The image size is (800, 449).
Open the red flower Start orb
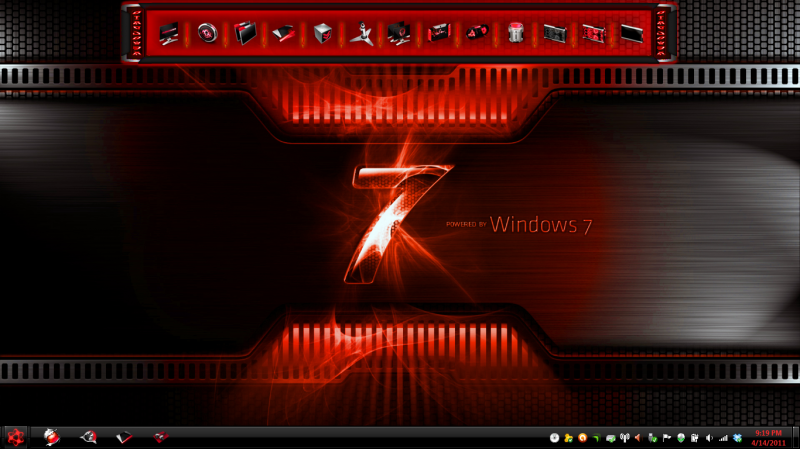15,437
